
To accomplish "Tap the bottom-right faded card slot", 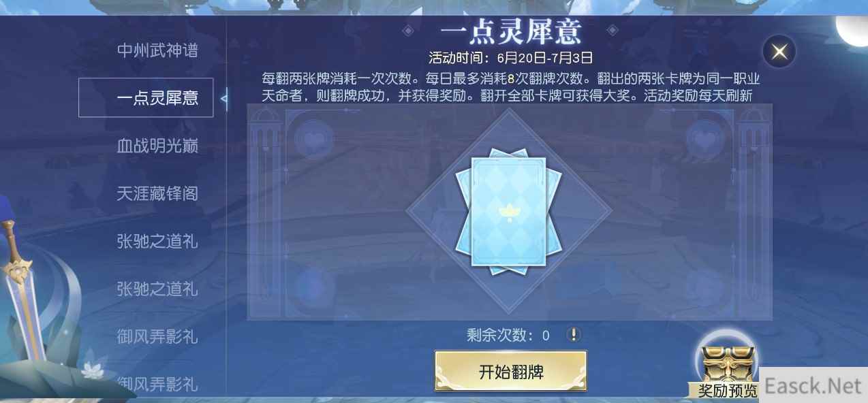I will (x=705, y=286).
